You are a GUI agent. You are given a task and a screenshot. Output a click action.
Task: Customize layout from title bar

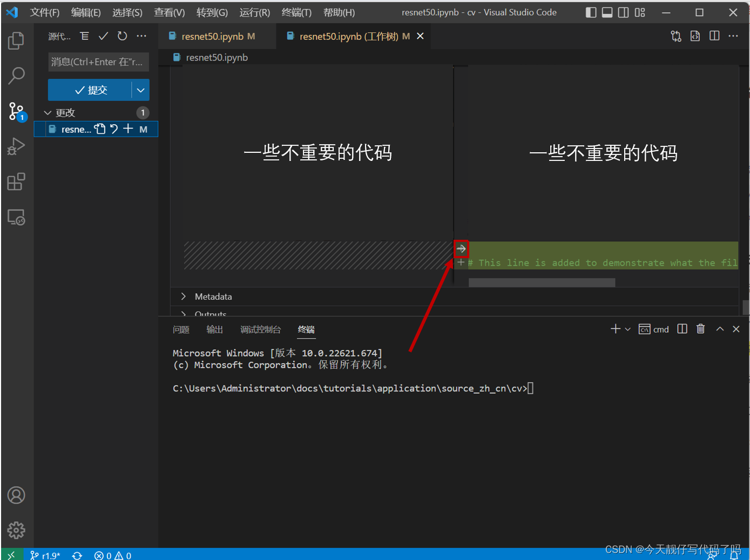tap(640, 12)
